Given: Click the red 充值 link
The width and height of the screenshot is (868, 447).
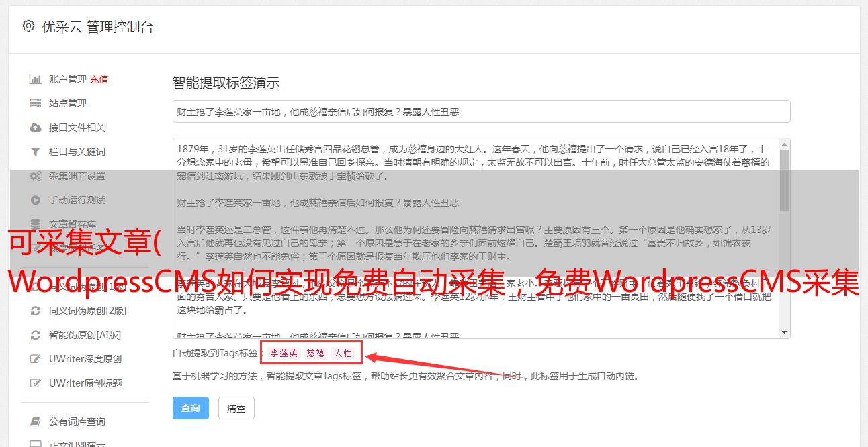Looking at the screenshot, I should coord(99,79).
